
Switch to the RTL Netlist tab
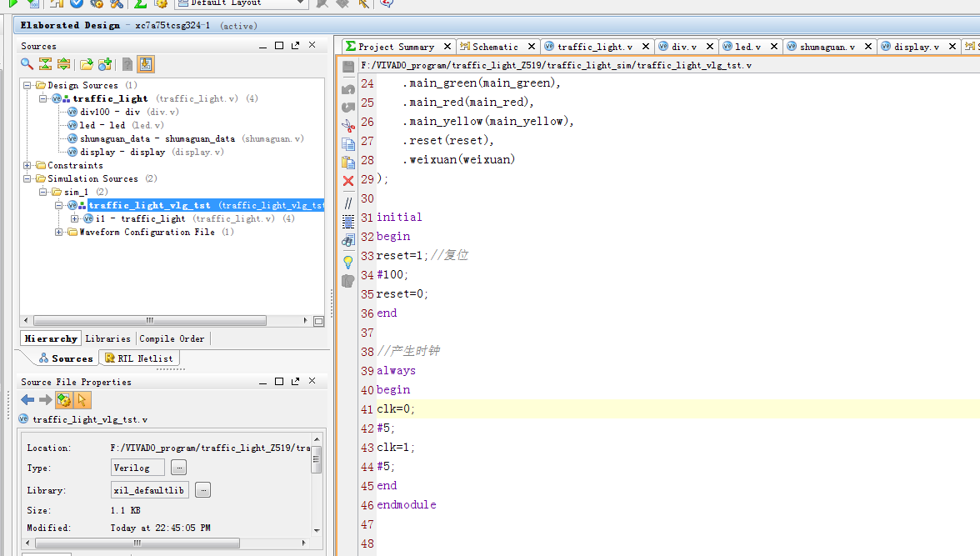click(138, 358)
